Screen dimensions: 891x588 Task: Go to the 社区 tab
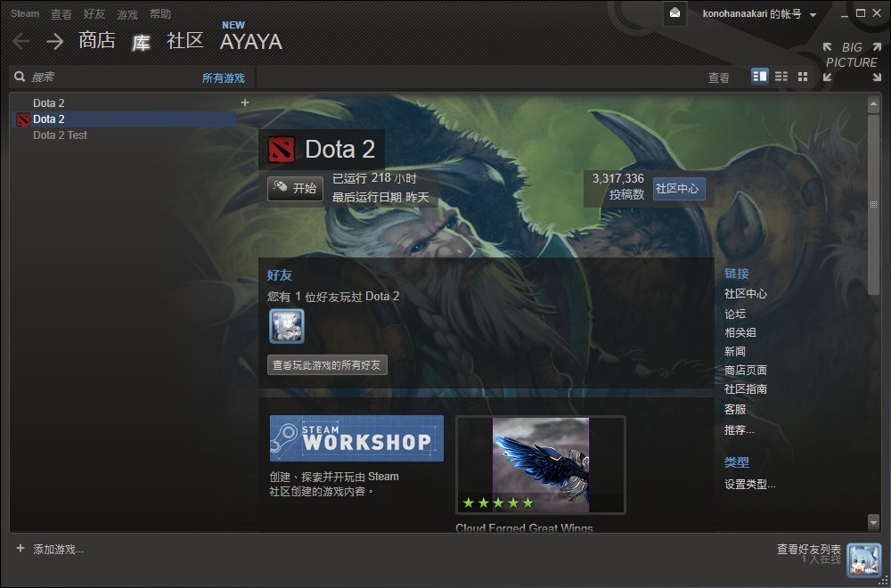pyautogui.click(x=185, y=41)
